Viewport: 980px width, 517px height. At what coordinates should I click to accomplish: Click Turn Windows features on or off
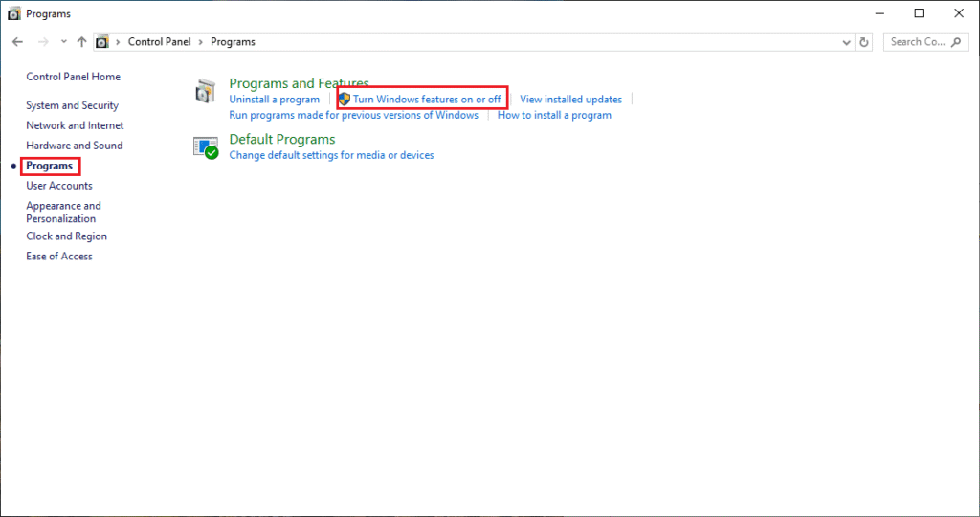[x=427, y=99]
